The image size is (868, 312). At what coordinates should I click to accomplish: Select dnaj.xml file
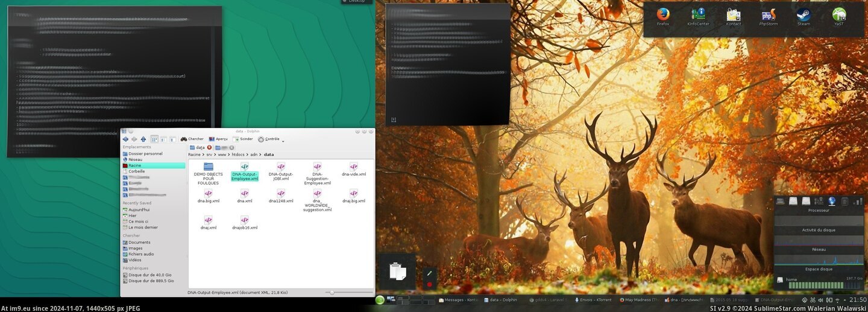(209, 223)
